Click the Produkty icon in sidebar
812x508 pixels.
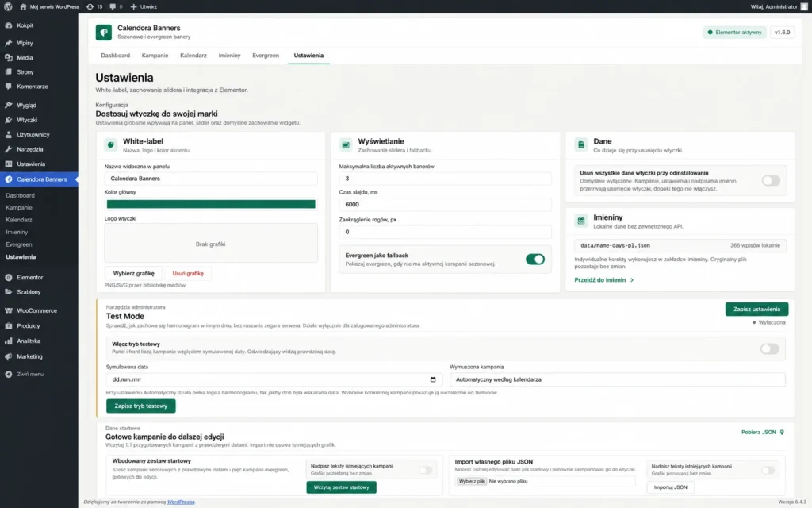[9, 326]
